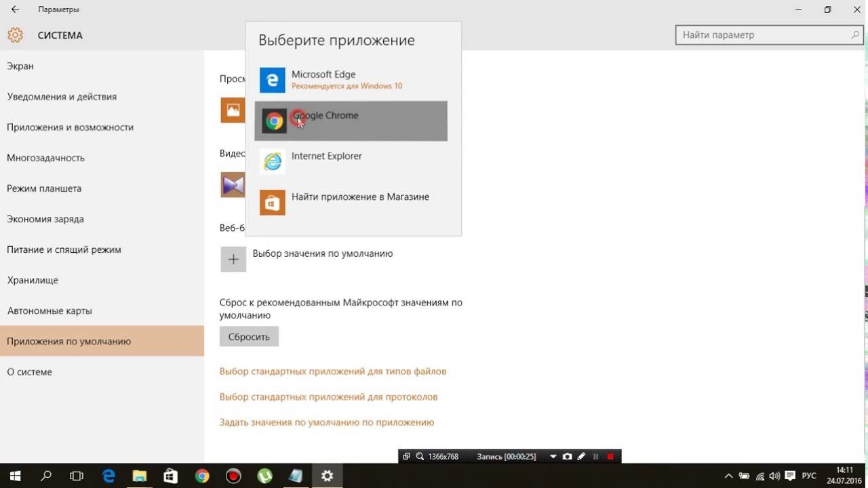Open Уведомления и действия section
The height and width of the screenshot is (488, 868).
[x=102, y=96]
